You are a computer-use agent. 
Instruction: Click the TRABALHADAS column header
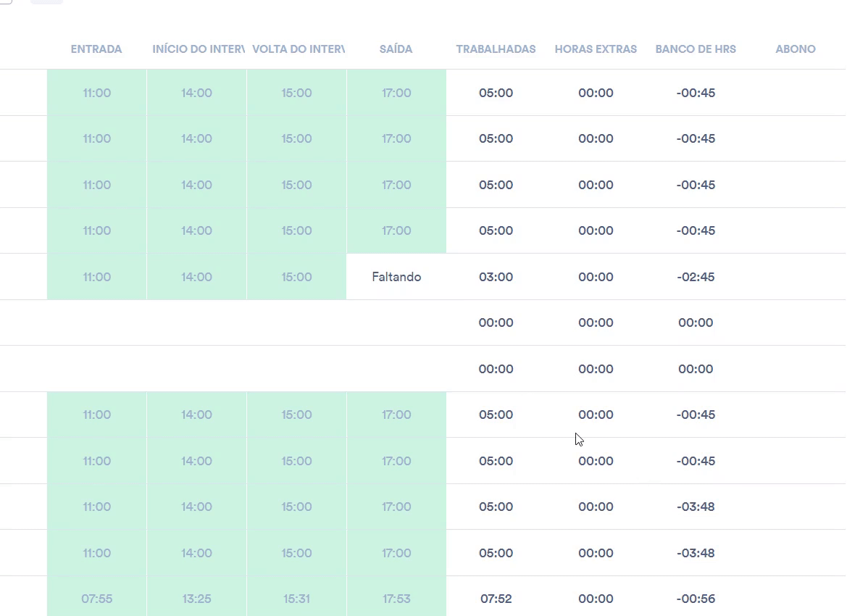point(496,49)
